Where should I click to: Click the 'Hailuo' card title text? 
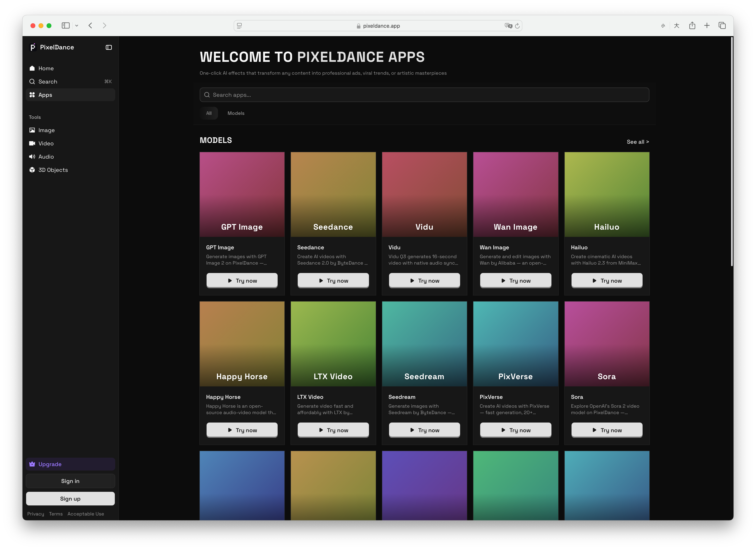tap(579, 247)
